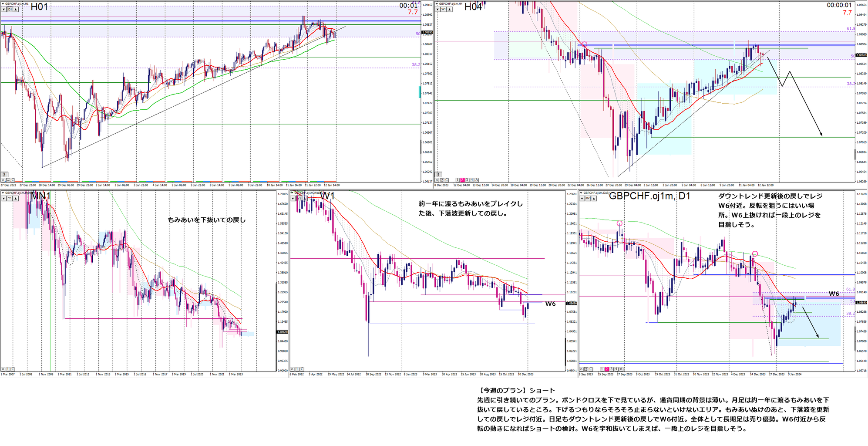Click the H01 chart label

coord(39,7)
